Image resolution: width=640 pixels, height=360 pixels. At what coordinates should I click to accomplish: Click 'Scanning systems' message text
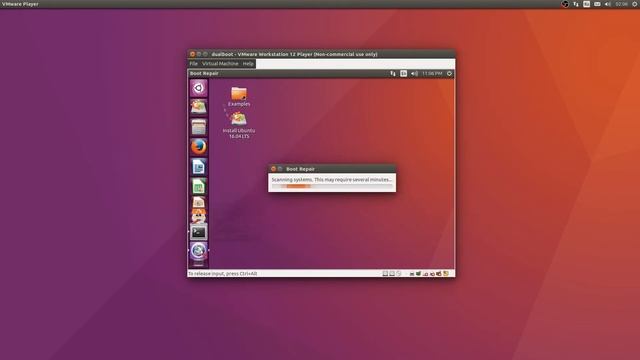331,180
